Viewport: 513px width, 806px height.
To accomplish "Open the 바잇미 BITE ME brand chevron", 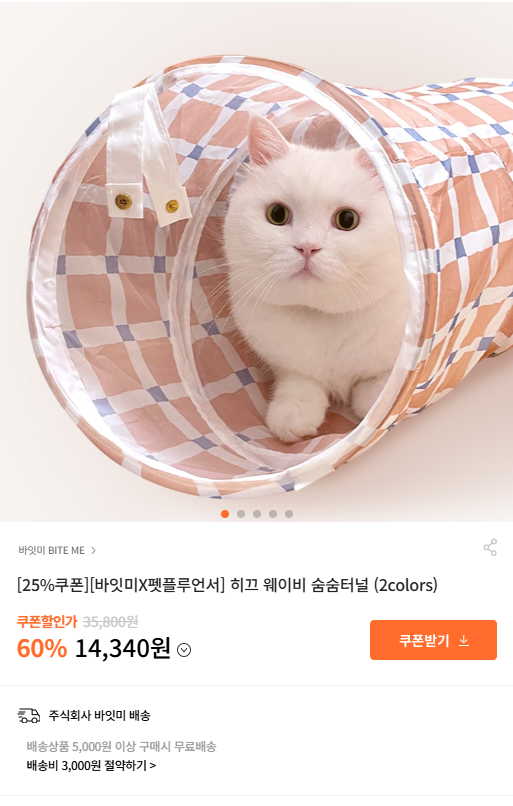I will coord(94,551).
